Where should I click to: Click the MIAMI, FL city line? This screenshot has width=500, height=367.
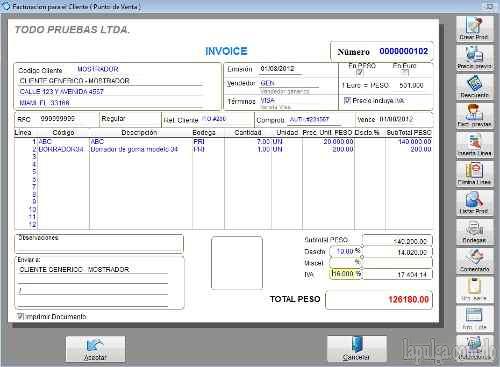(111, 103)
